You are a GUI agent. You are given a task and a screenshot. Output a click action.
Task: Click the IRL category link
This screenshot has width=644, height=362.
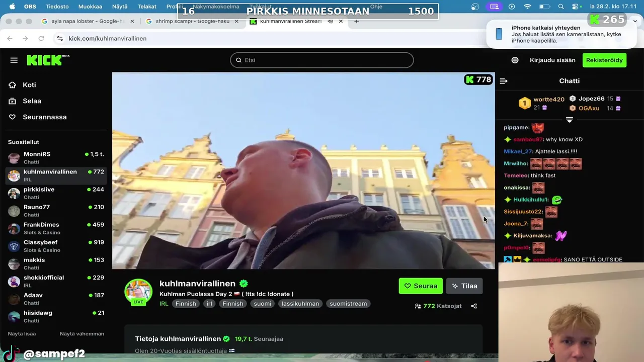[164, 304]
